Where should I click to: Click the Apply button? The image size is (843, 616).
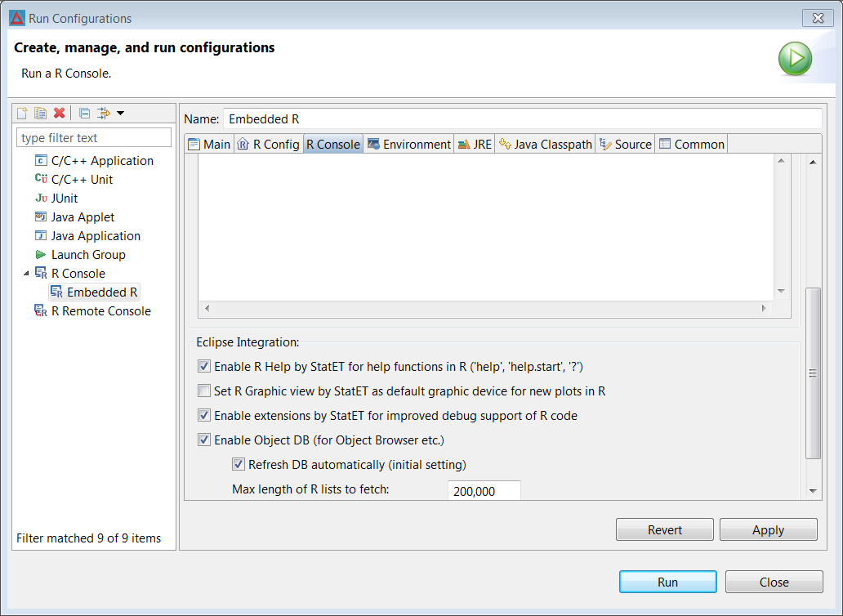coord(769,530)
